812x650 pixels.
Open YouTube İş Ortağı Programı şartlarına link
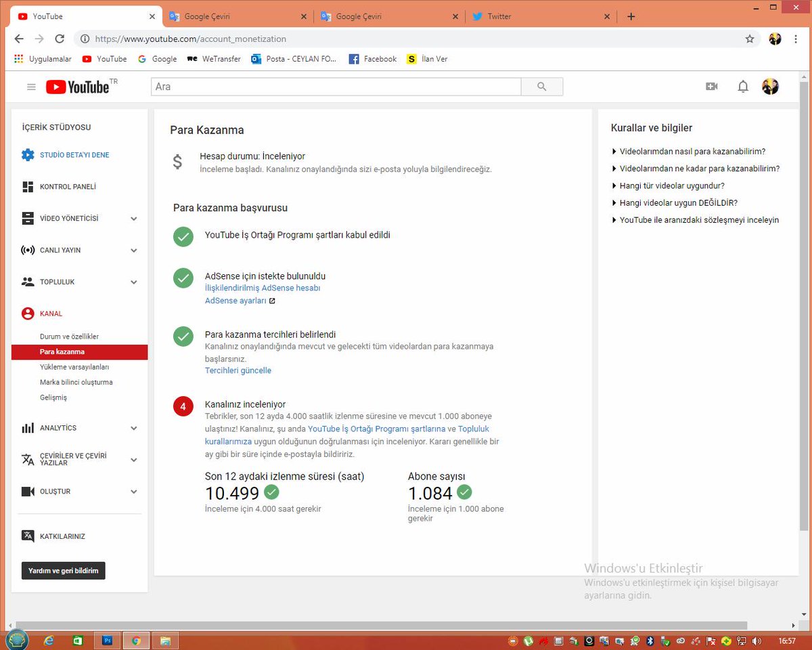pyautogui.click(x=377, y=429)
